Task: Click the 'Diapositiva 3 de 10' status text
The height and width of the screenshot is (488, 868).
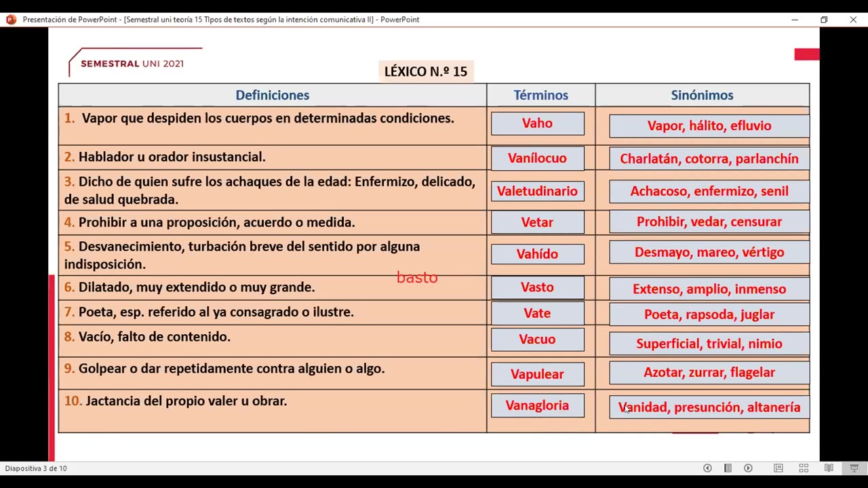Action: pyautogui.click(x=36, y=468)
